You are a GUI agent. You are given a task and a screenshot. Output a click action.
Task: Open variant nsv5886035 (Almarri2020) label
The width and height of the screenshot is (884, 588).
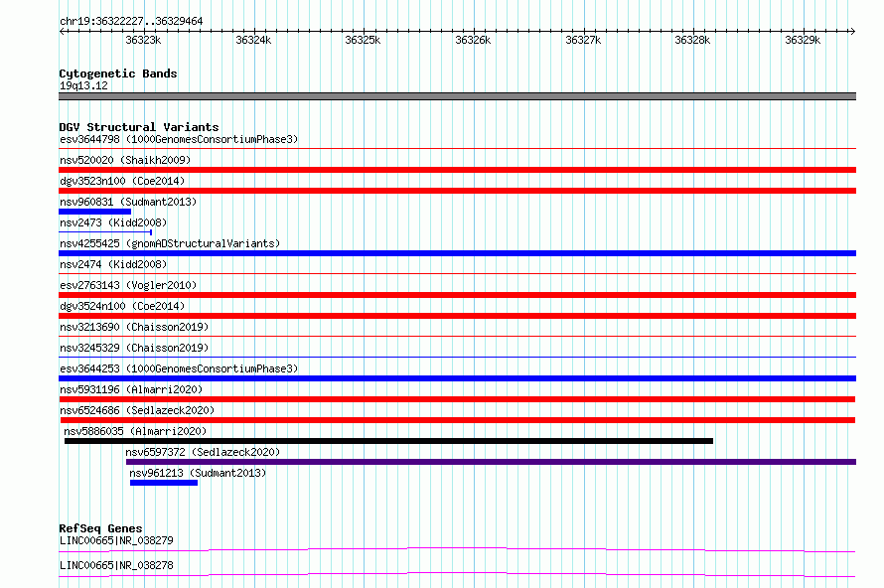click(x=135, y=431)
